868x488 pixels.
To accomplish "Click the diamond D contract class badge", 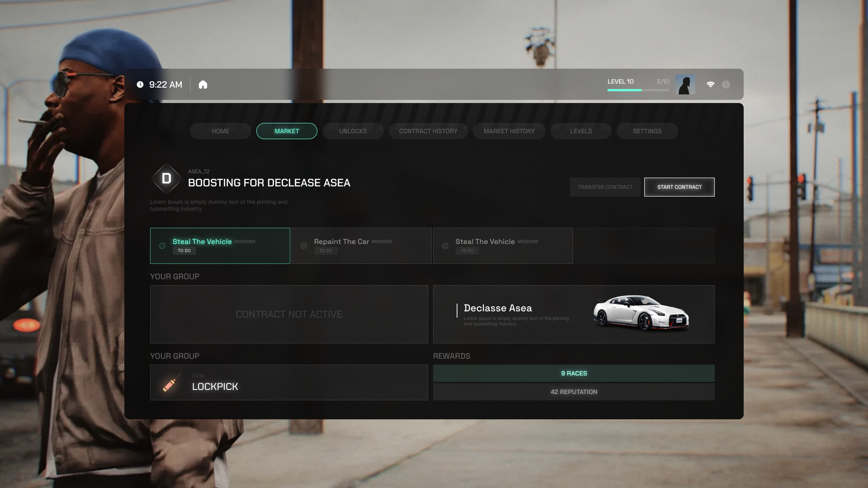I will click(x=166, y=178).
